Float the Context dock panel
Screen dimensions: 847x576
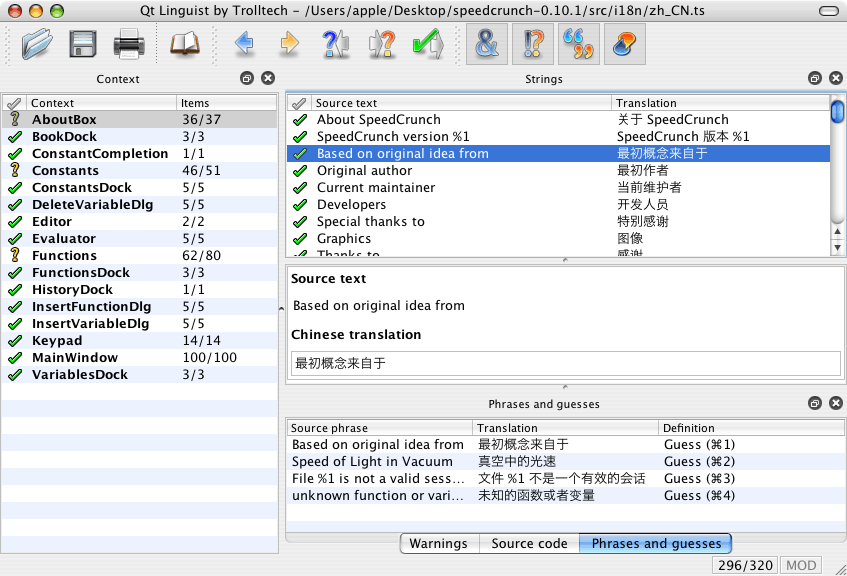click(x=247, y=78)
